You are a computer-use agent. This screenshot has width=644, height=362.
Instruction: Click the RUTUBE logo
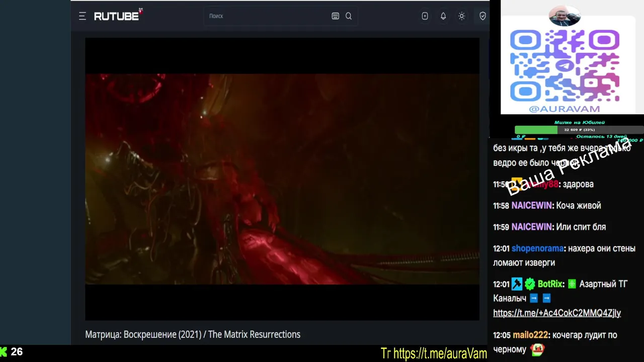(x=118, y=16)
